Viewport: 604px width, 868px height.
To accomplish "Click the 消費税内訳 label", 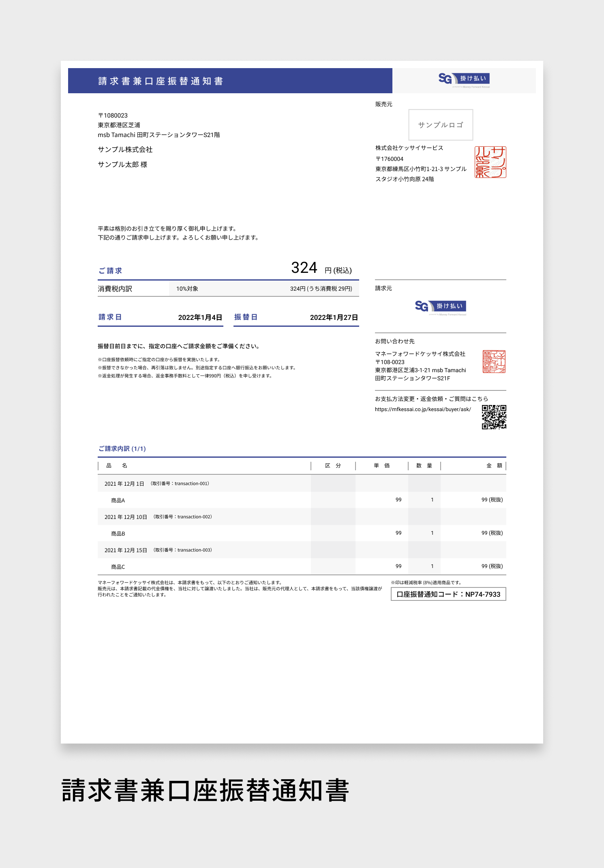I will pos(115,289).
